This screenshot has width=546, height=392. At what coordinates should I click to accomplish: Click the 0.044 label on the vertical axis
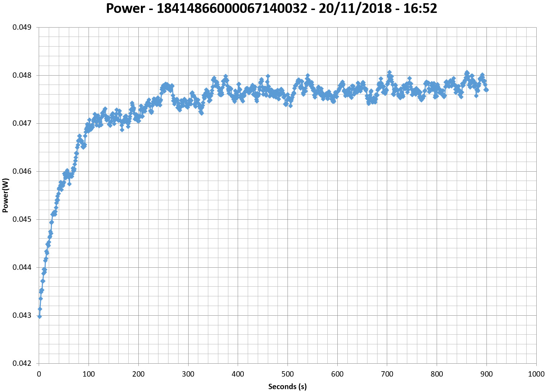22,268
